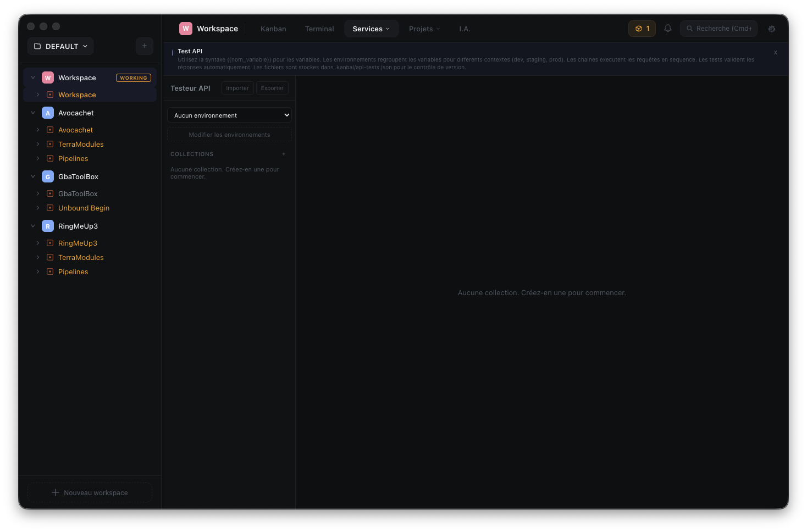Click Modifier les environnements
Screen dimensions: 807x532
pos(229,134)
